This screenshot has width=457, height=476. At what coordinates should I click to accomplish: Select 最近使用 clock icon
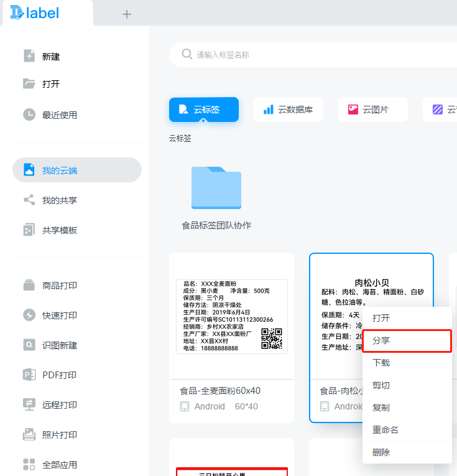coord(29,114)
